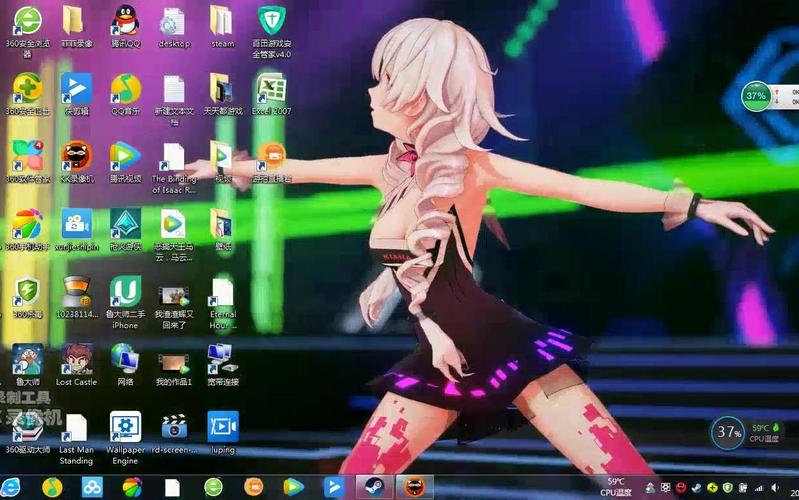Click the 59°C CPU温度 taskbar readout

point(616,487)
